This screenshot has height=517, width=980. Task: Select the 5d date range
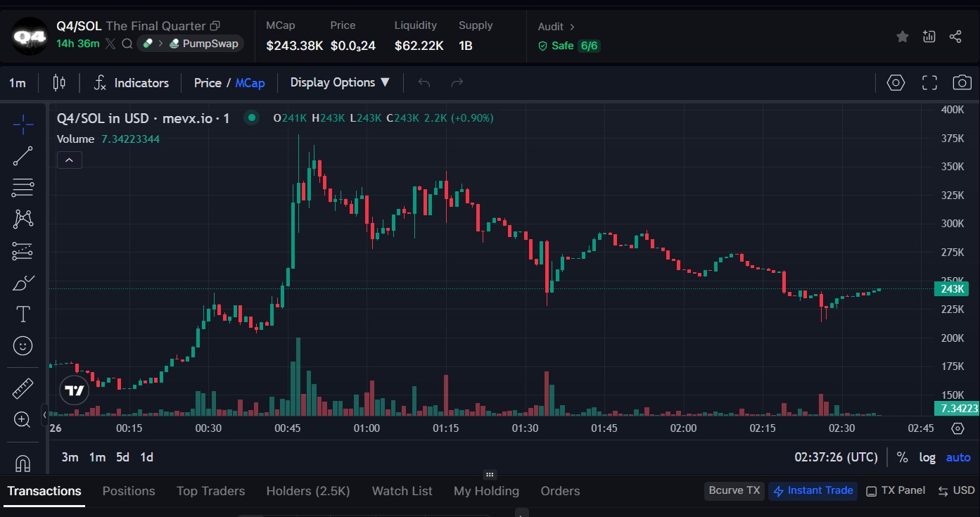coord(122,457)
